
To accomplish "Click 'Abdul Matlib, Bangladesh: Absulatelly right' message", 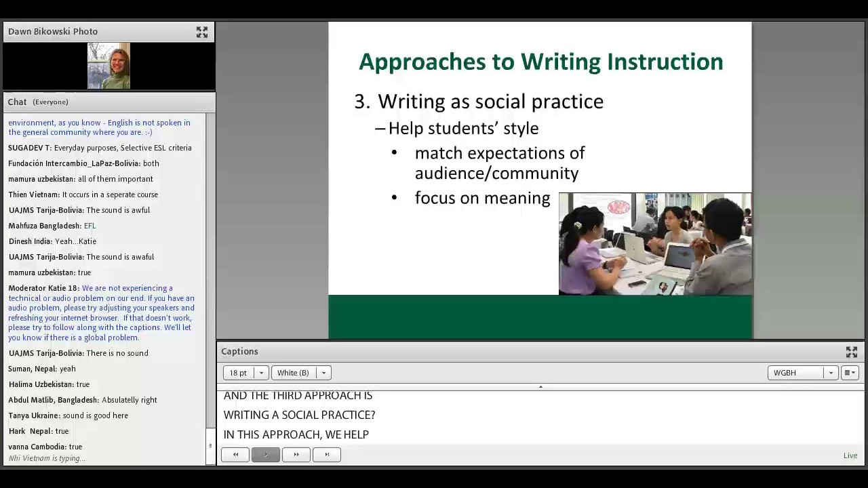I will click(x=83, y=400).
